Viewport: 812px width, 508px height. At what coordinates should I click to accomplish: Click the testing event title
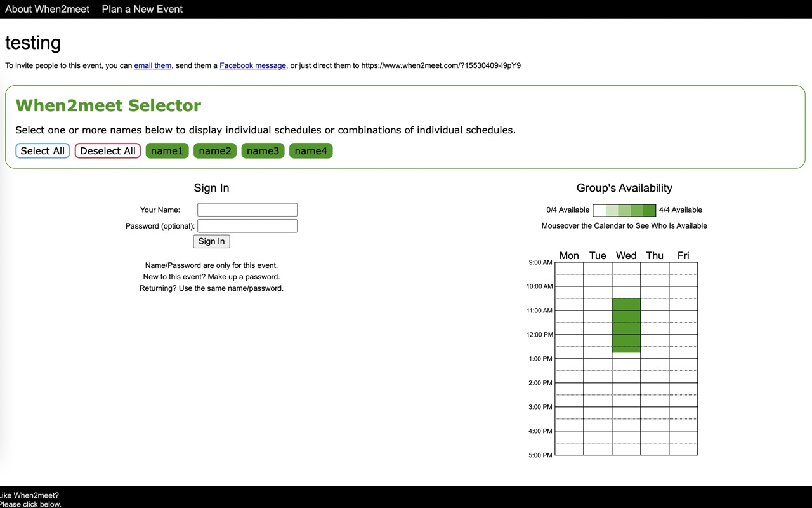[x=33, y=43]
